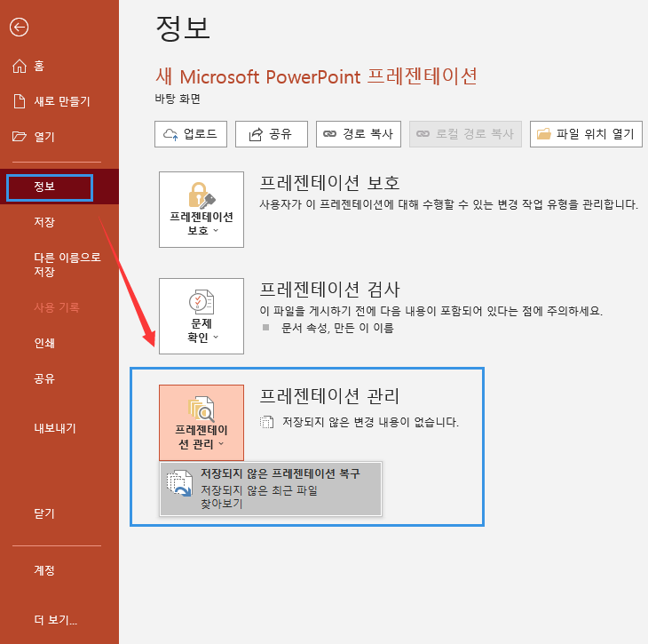Click the padlock and key icon

coord(202,195)
